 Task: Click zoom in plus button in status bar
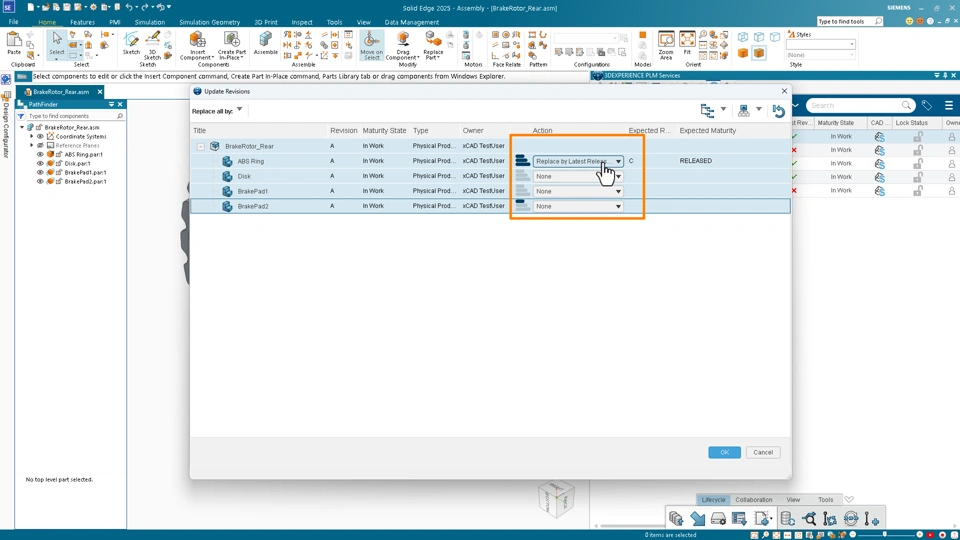(x=919, y=534)
